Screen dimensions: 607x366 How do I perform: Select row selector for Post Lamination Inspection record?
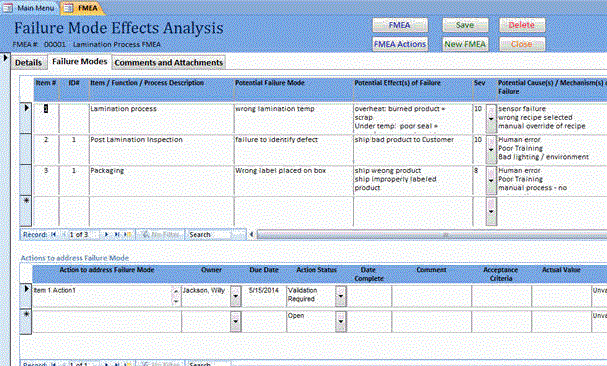tap(26, 149)
